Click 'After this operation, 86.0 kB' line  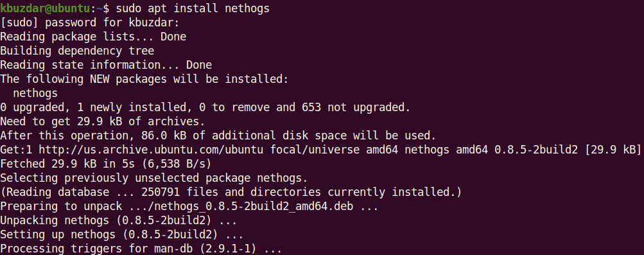pyautogui.click(x=218, y=136)
